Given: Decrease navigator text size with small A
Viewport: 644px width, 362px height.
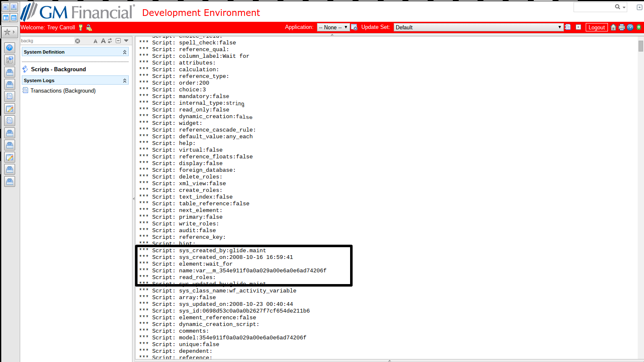Looking at the screenshot, I should point(96,41).
